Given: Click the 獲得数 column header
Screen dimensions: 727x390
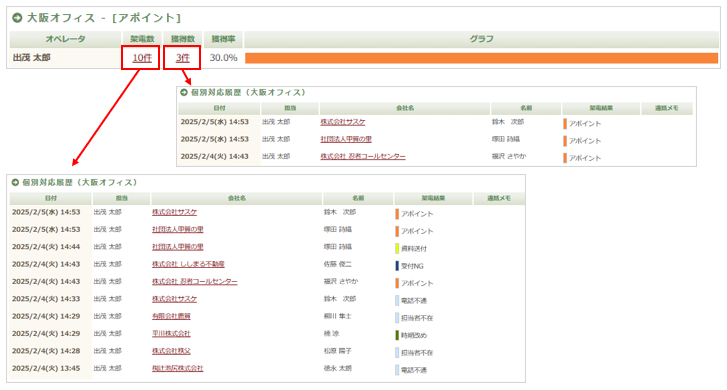Looking at the screenshot, I should click(x=183, y=39).
